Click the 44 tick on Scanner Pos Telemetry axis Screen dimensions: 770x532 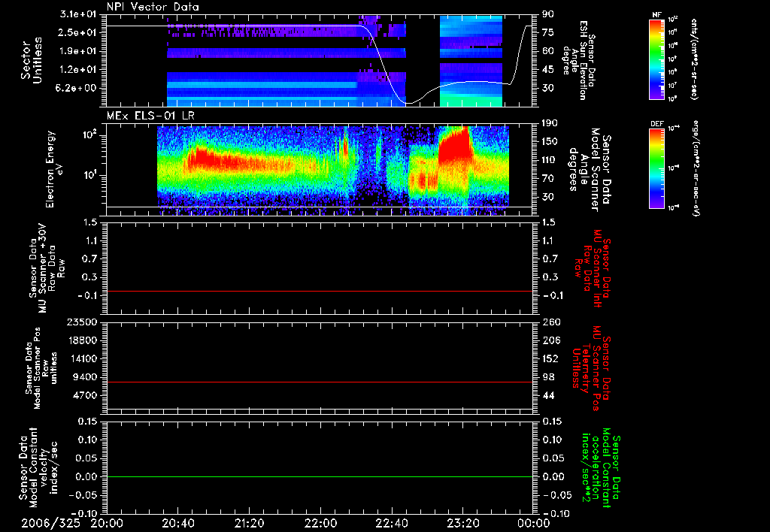click(548, 395)
